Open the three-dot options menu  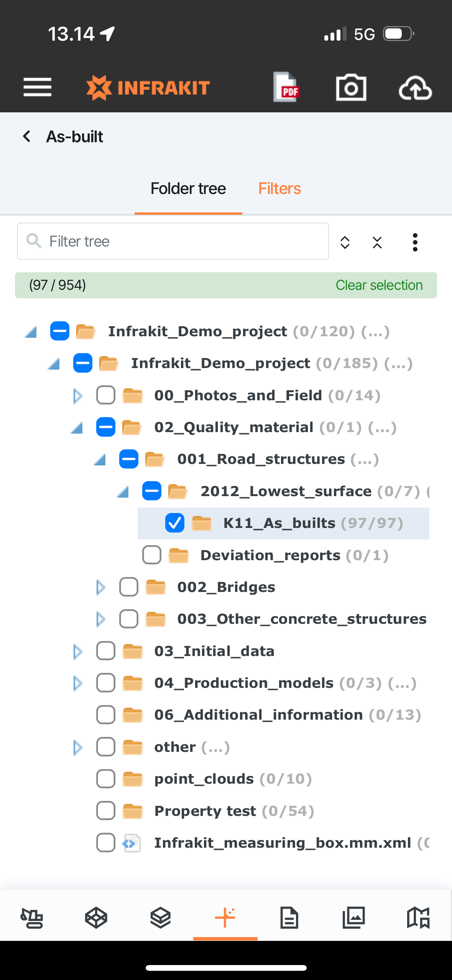pyautogui.click(x=415, y=242)
